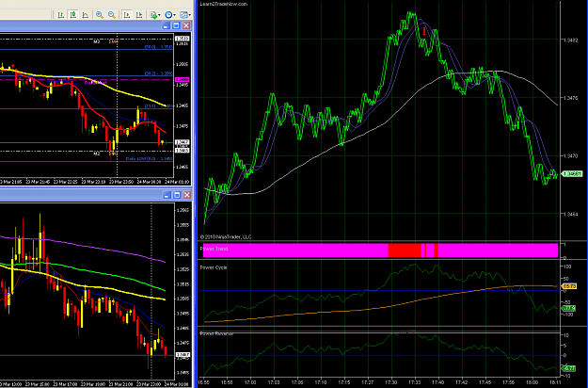The image size is (588, 388).
Task: Click the 16:55 time axis label
Action: tap(203, 382)
